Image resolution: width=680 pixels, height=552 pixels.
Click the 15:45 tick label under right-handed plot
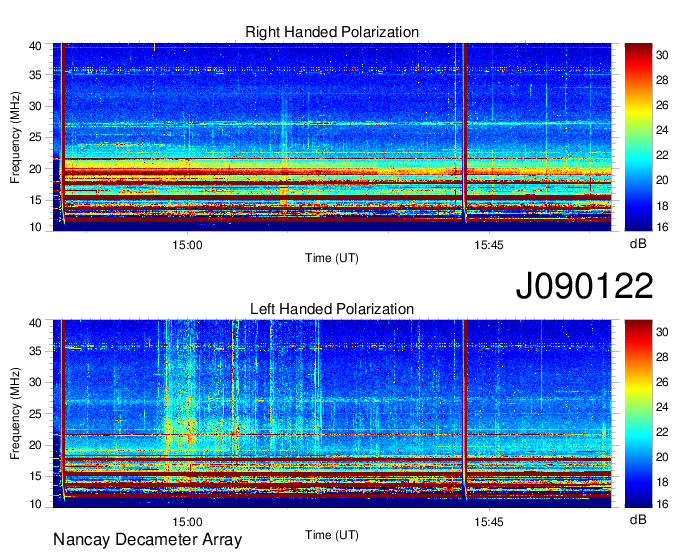489,245
